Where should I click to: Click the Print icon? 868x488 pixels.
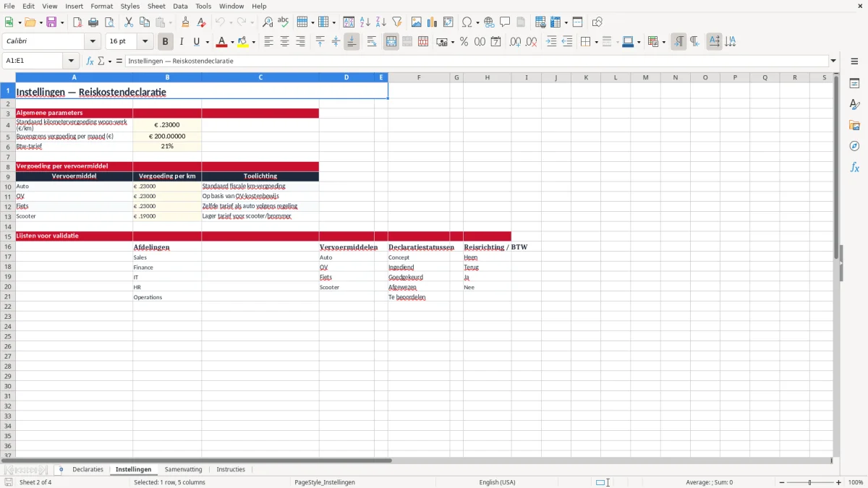click(x=93, y=22)
